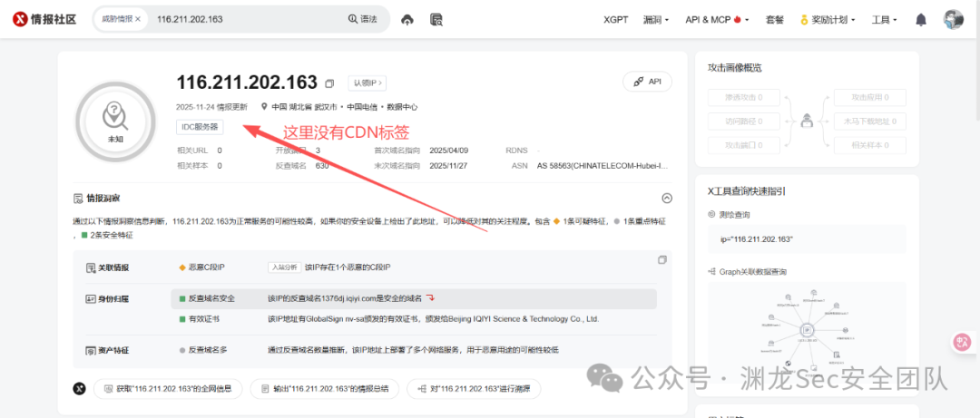Click the 反查域名多 label
This screenshot has width=980, height=418.
[x=208, y=350]
